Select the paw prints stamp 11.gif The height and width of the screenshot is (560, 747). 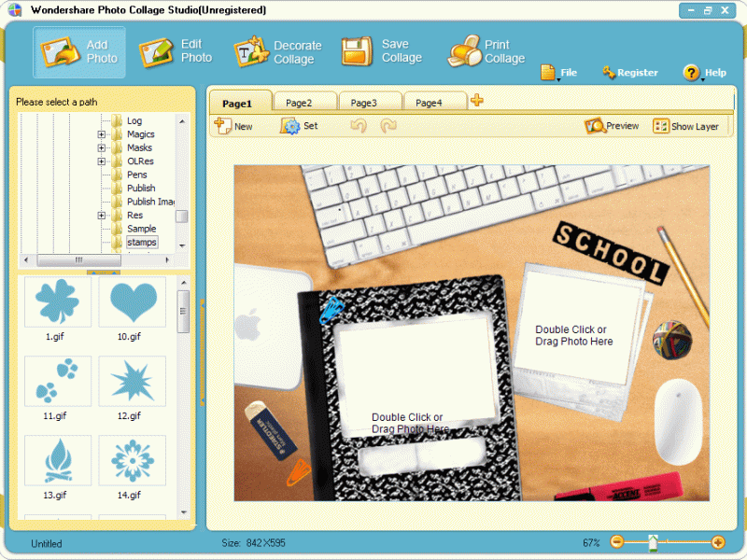[x=58, y=381]
